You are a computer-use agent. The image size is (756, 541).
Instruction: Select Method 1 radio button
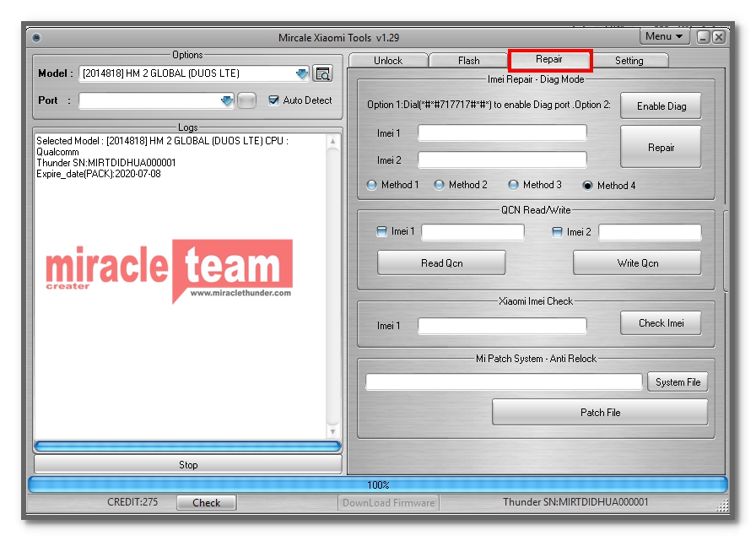372,185
